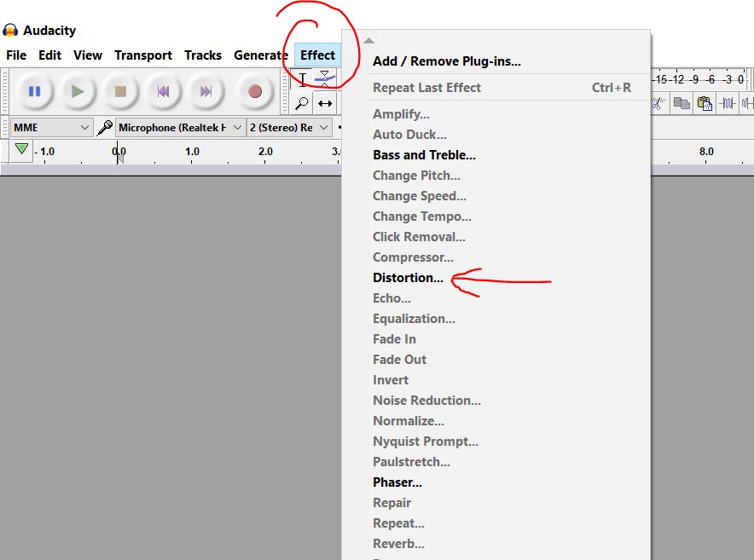
Task: Click the Audacity headphones app icon
Action: tap(10, 31)
